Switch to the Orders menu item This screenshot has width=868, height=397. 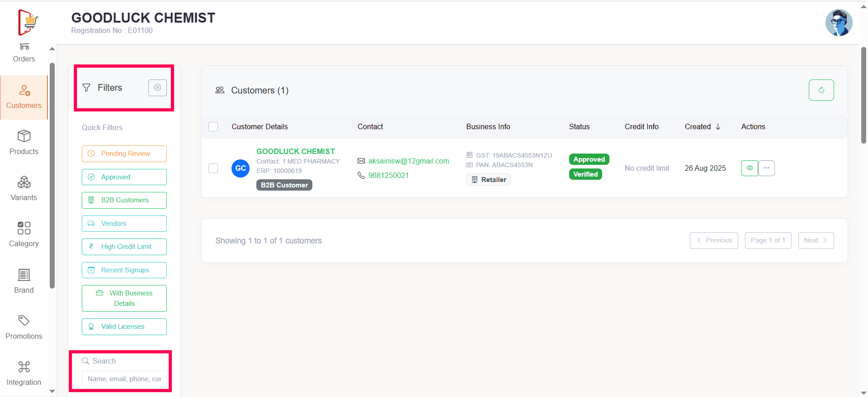(x=24, y=53)
